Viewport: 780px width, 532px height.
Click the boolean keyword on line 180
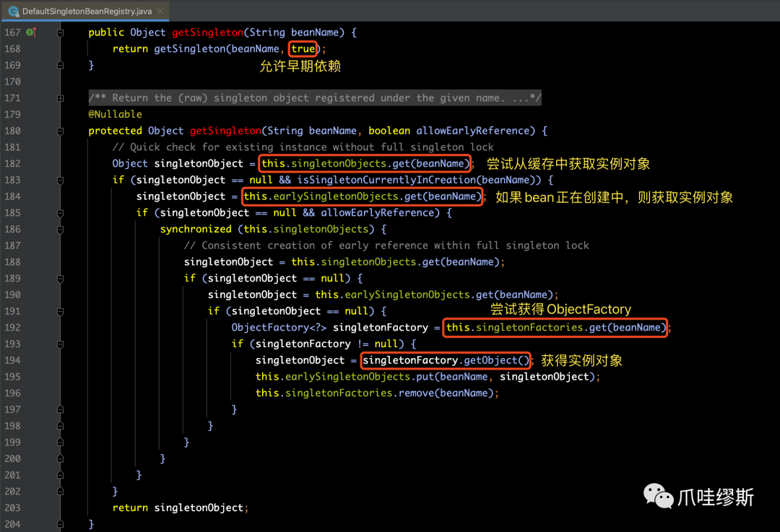[x=389, y=131]
